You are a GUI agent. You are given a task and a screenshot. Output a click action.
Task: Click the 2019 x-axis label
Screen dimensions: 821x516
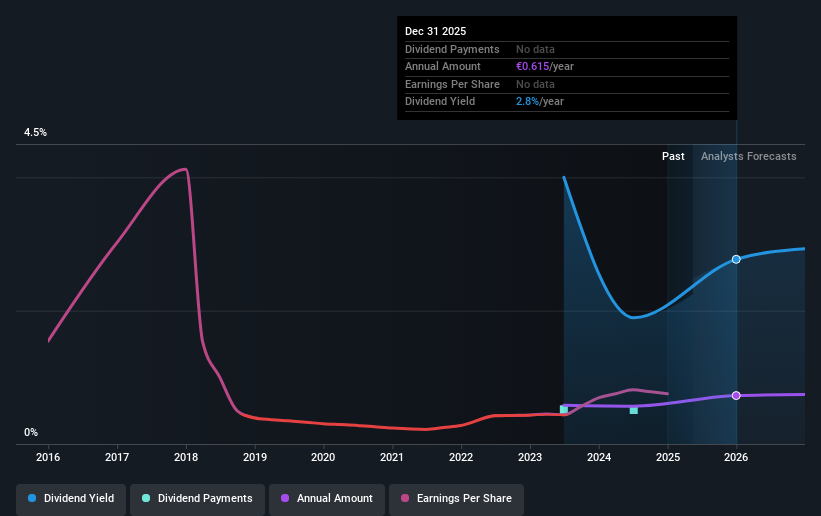(x=255, y=457)
